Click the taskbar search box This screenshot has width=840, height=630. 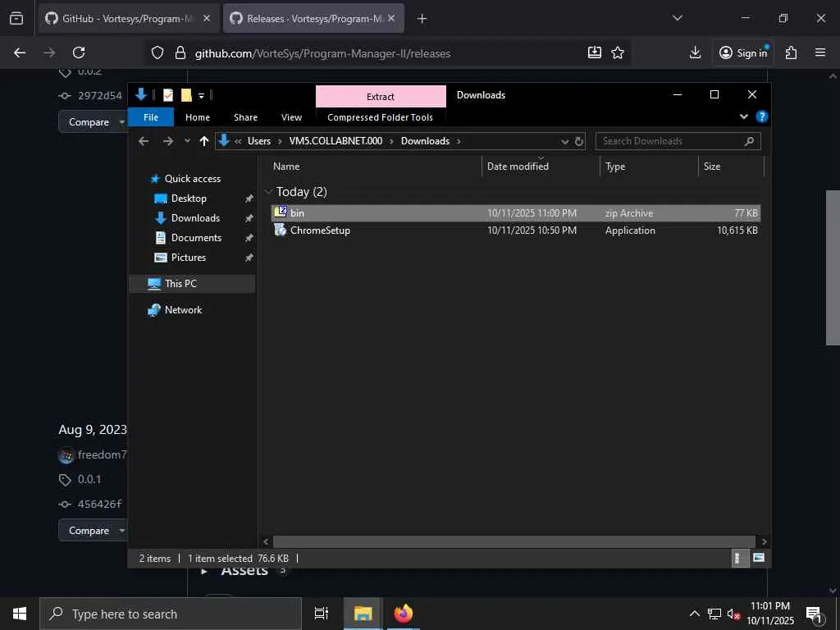click(171, 614)
